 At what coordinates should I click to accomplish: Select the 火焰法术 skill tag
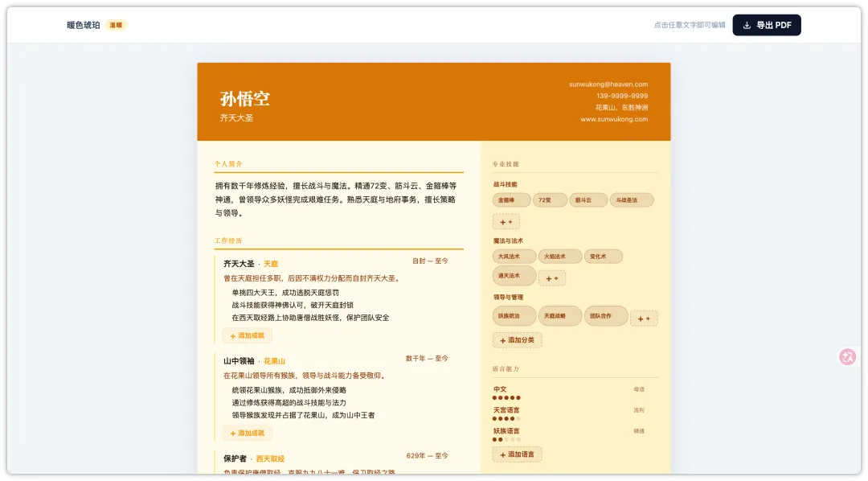(559, 257)
